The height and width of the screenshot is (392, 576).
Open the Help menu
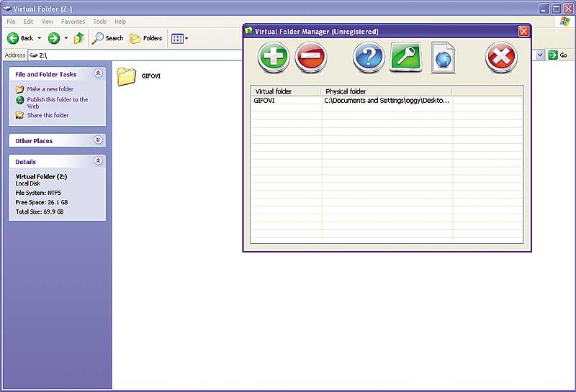coord(120,22)
